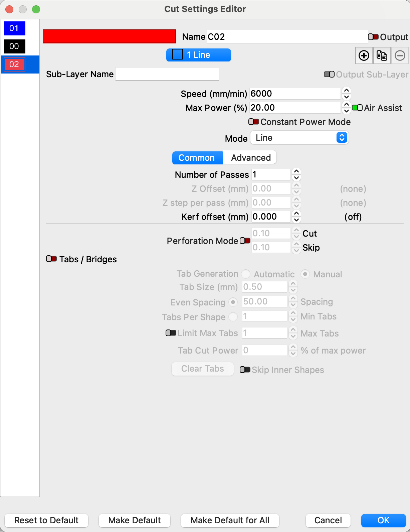Click Tab Cut Power field
This screenshot has width=410, height=532.
point(265,350)
